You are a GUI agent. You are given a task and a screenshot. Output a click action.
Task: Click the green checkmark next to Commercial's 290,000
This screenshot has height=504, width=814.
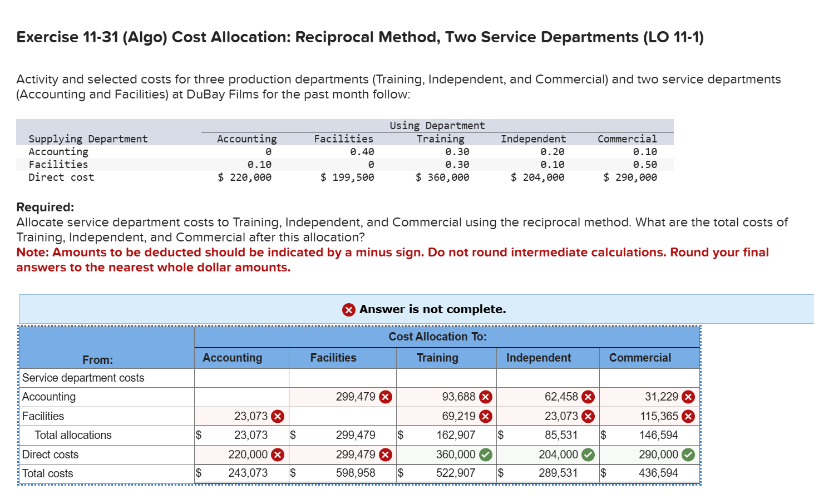point(688,454)
